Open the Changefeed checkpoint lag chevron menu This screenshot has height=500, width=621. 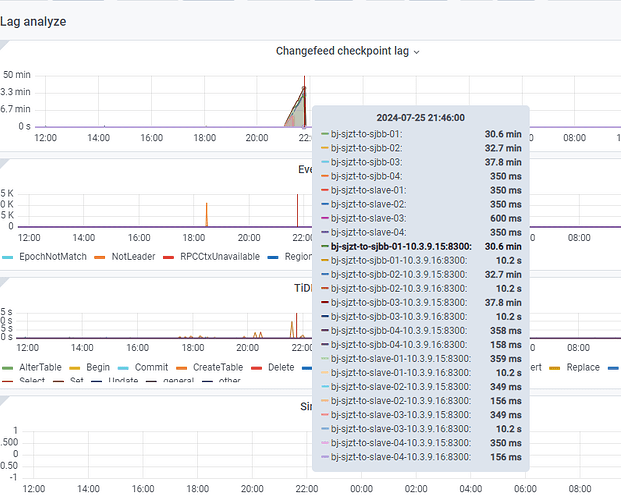click(x=417, y=52)
